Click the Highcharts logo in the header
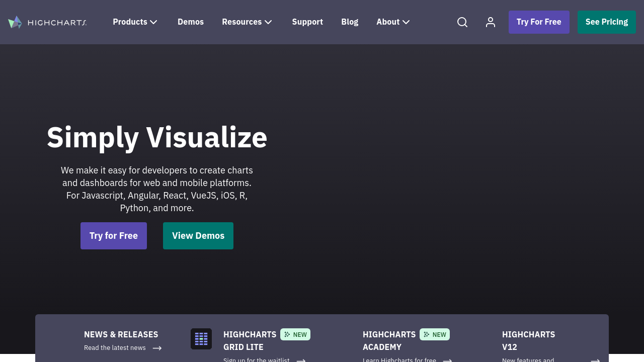644x362 pixels. click(47, 22)
